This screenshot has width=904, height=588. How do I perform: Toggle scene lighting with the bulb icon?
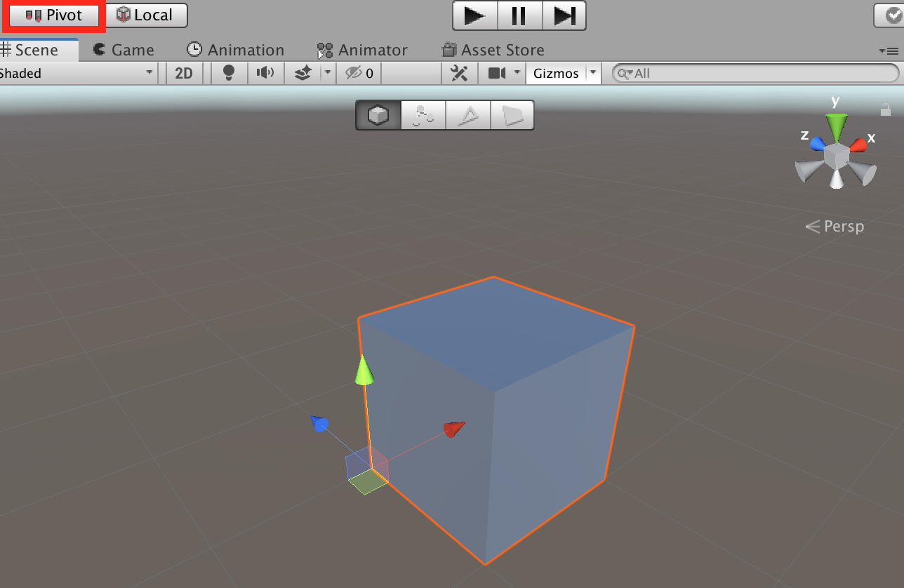click(228, 73)
